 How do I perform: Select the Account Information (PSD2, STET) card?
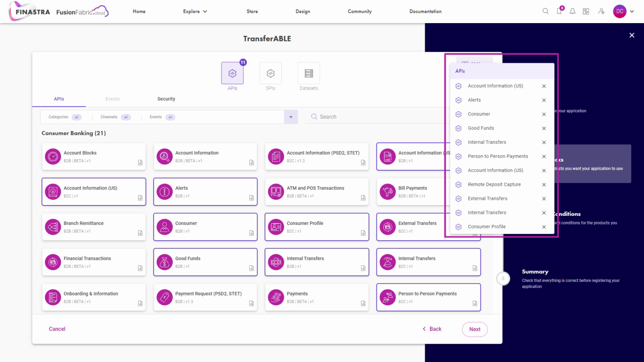[317, 156]
